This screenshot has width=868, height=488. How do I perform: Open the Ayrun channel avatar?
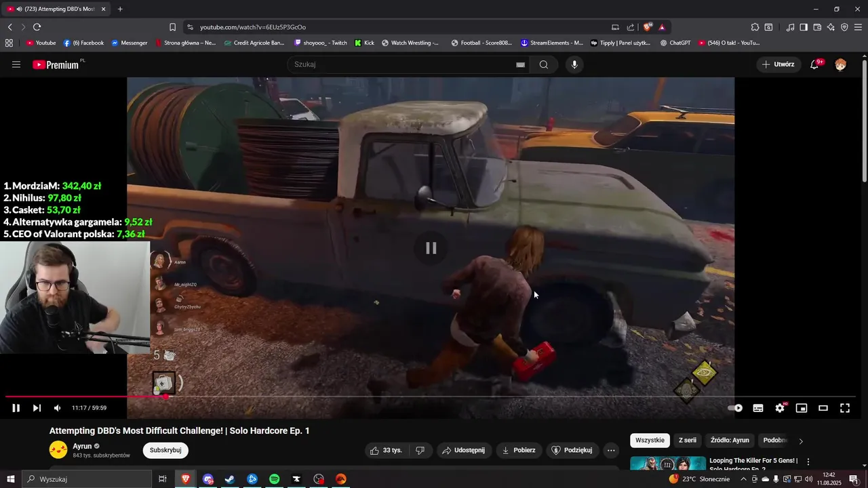58,449
